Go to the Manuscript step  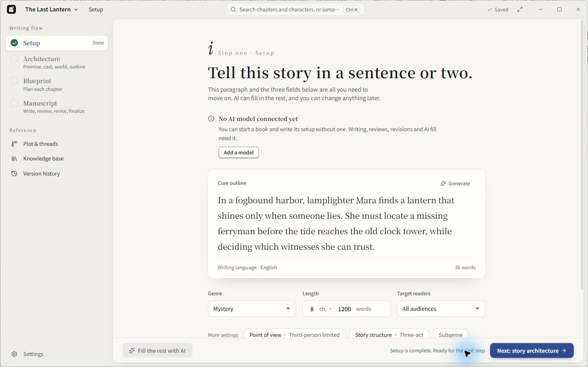click(57, 107)
